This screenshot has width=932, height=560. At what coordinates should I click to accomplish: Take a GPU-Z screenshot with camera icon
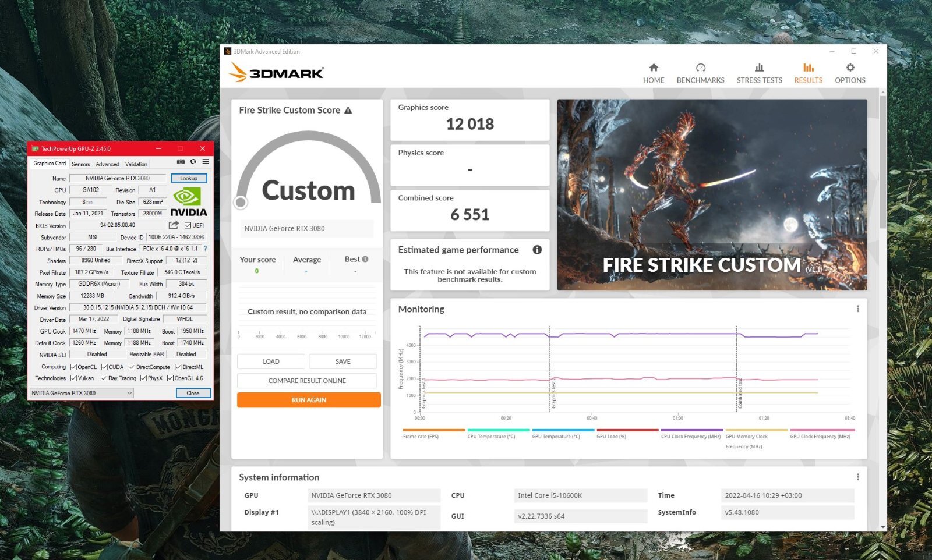click(181, 162)
